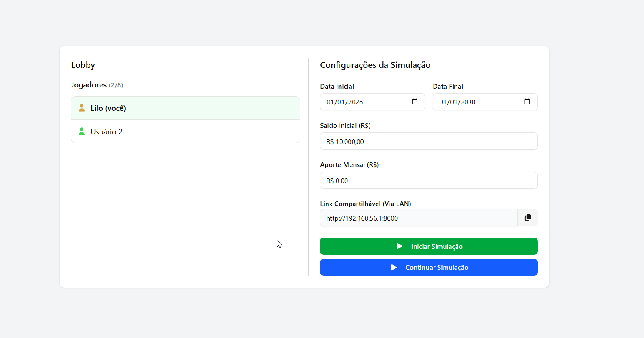Start the simulation with Iniciar Simulação

(429, 246)
